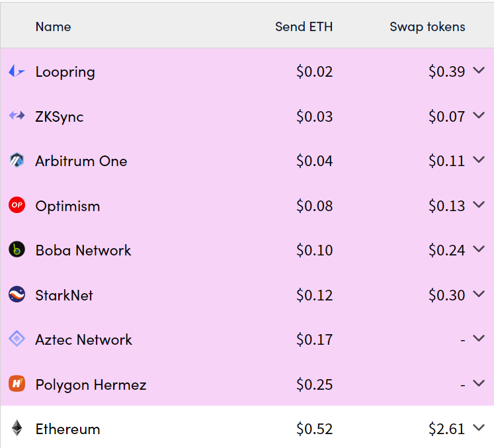Sort by the Name column header

54,26
